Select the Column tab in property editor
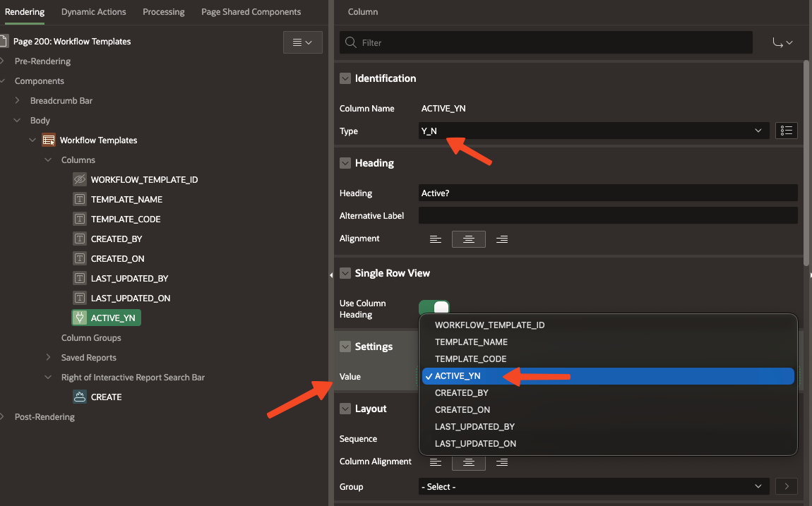The image size is (812, 506). (362, 11)
